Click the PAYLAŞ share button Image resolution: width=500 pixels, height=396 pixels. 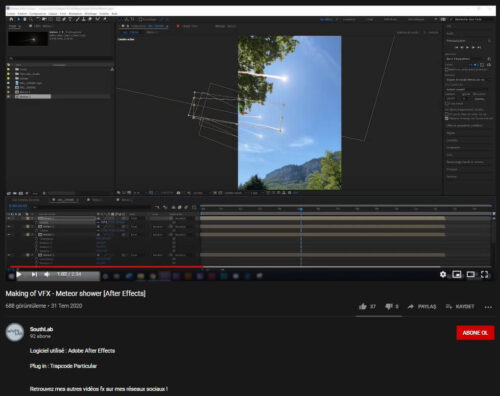[422, 306]
